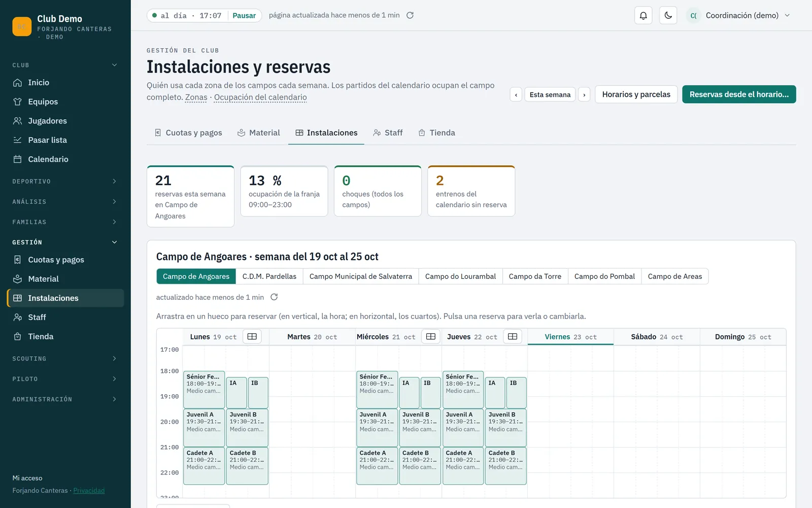Expand the DEPORTIVO section
Screen dimensions: 812x508
(65, 181)
